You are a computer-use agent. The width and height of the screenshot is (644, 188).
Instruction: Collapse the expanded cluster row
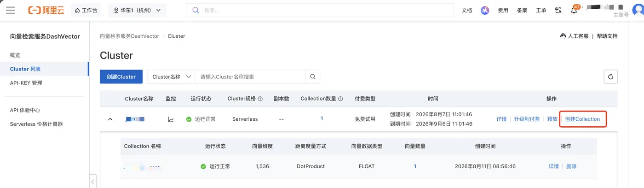click(x=110, y=119)
